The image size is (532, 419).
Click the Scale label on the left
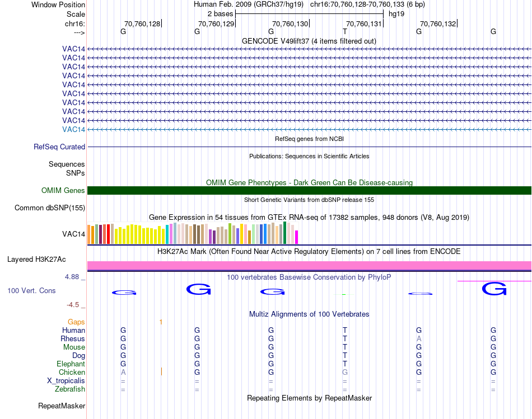76,14
